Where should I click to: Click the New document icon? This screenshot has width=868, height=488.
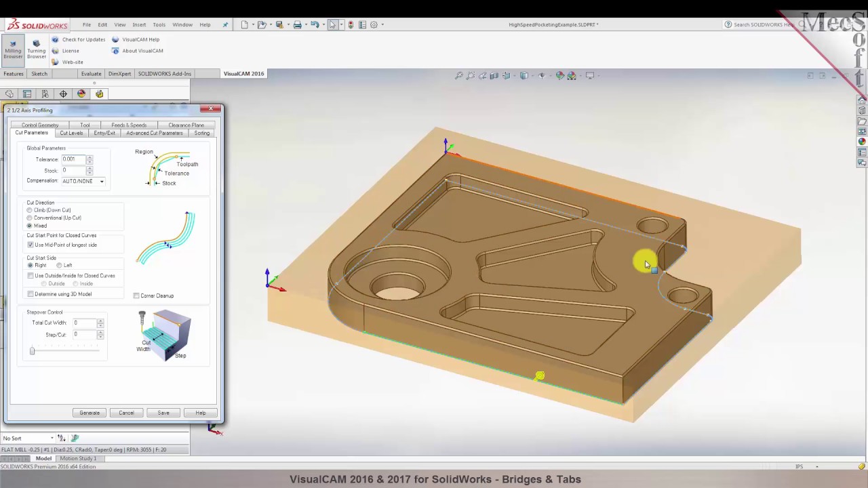tap(245, 24)
